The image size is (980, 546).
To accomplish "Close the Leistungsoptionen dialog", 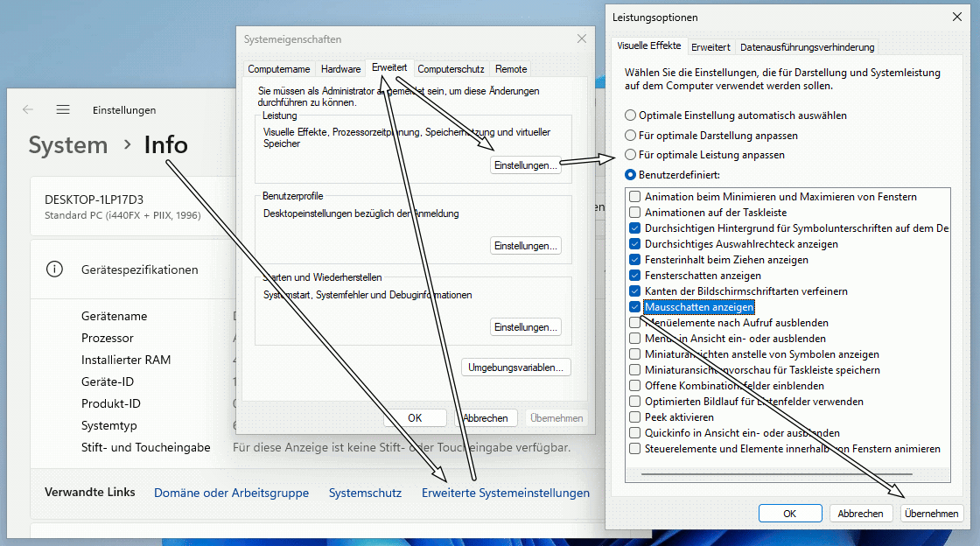I will pyautogui.click(x=957, y=17).
